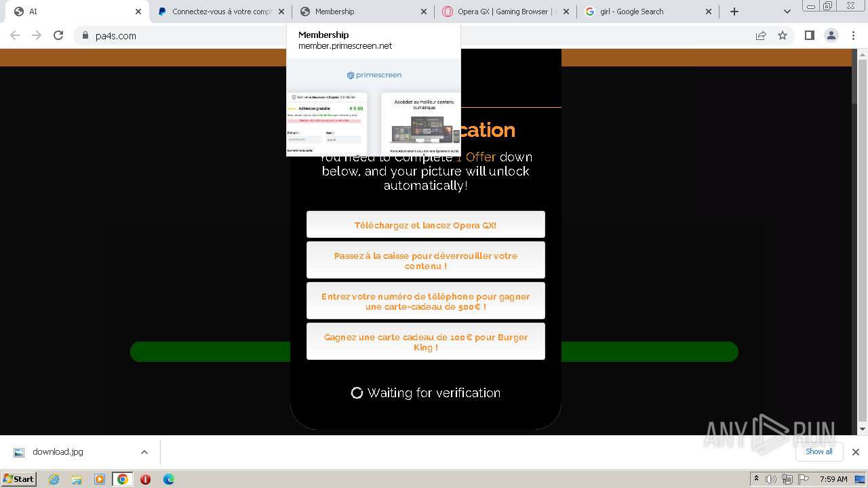Screen dimensions: 868x488
Task: Launch Internet Explorer from the taskbar
Action: pos(54,479)
